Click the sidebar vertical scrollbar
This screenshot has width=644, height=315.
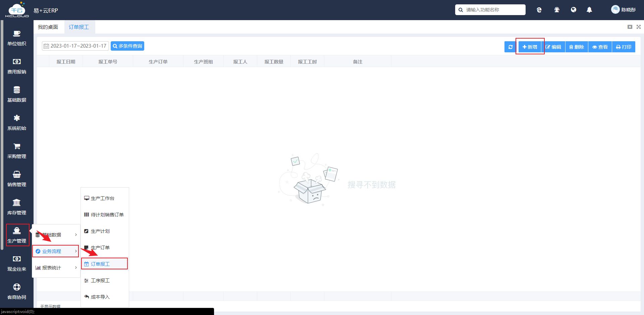[x=2, y=135]
